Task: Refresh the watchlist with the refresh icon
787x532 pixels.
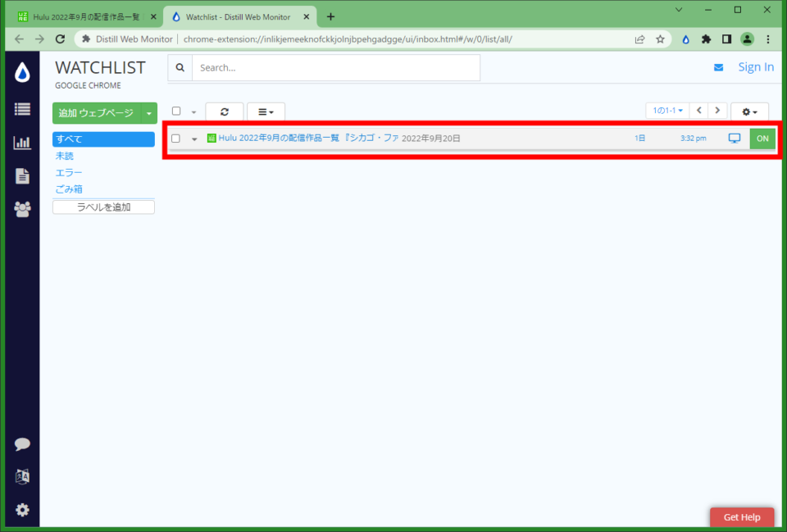Action: pos(224,111)
